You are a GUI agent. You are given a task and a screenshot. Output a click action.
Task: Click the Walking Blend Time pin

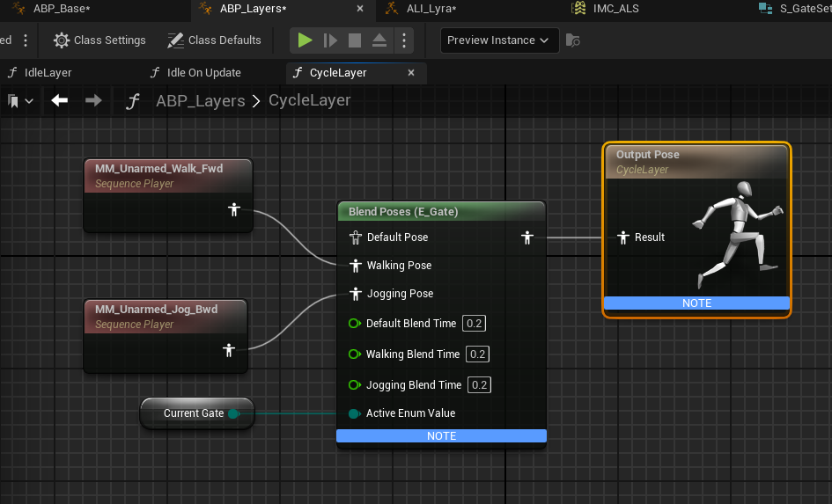[355, 354]
